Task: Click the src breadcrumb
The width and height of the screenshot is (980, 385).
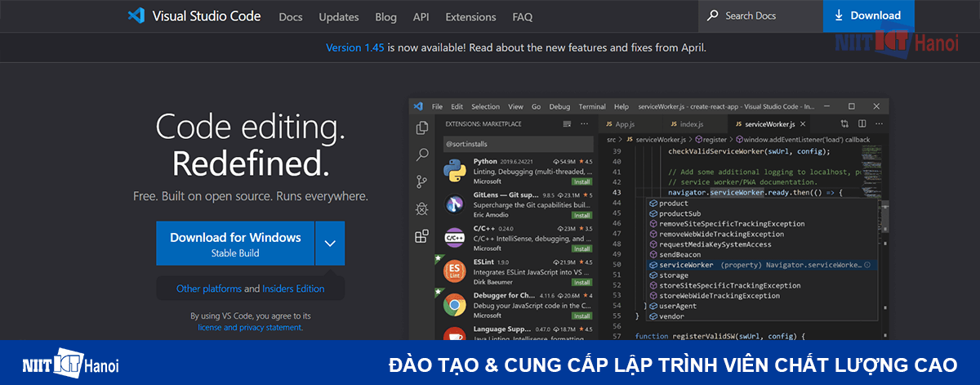Action: (611, 140)
